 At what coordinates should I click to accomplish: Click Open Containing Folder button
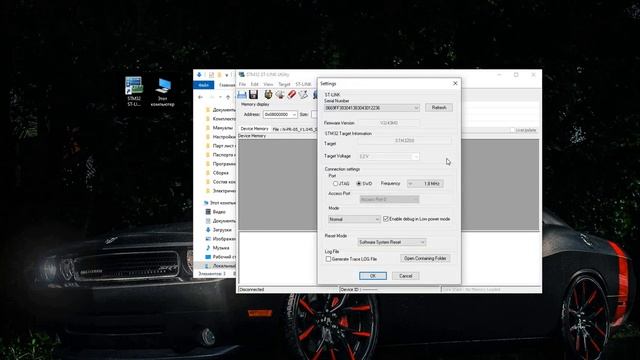[x=425, y=258]
